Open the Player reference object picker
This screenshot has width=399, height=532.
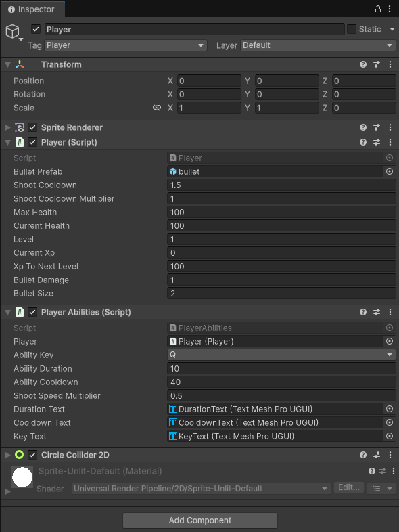click(x=390, y=341)
